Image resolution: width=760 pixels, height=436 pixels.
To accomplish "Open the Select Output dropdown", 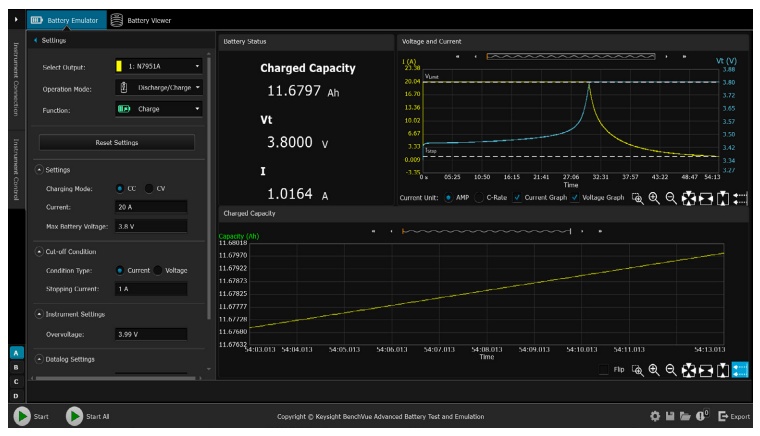I will pos(159,67).
